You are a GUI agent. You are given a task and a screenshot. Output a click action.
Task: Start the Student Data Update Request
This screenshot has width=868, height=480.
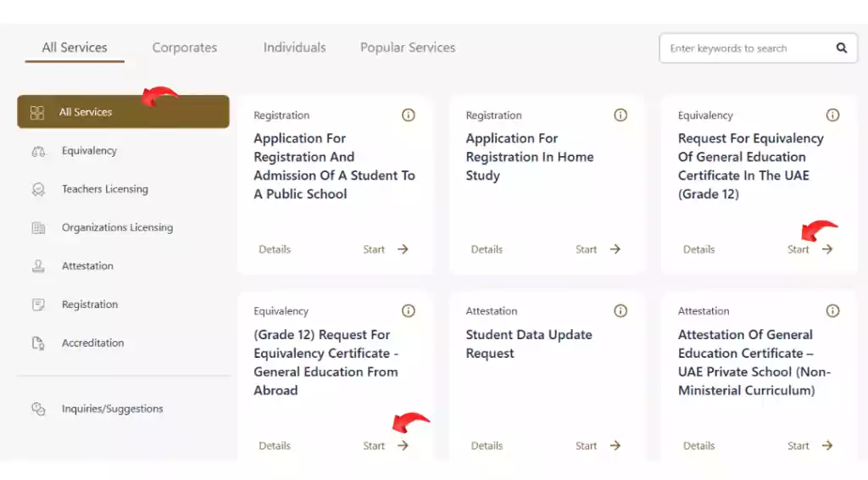pos(598,446)
